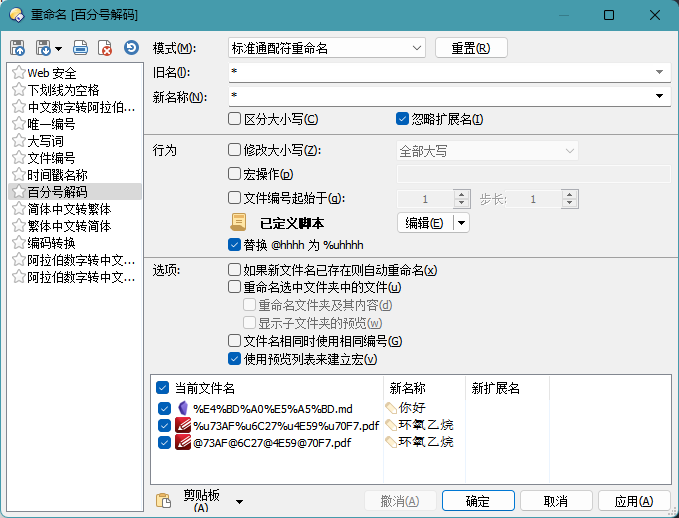Select the 简体中文转繁体 preset

68,209
